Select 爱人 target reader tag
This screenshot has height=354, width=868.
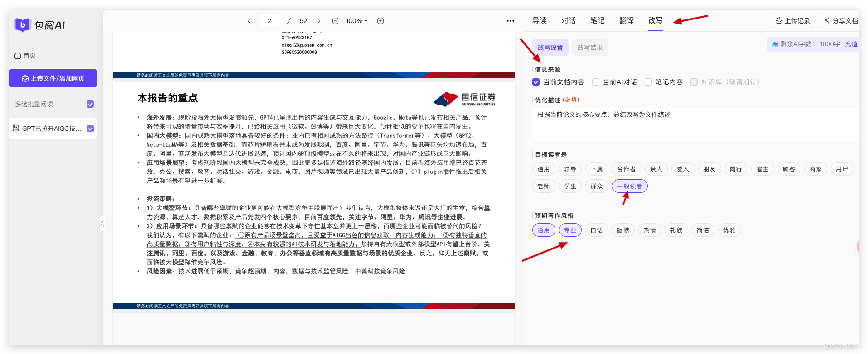click(x=683, y=169)
